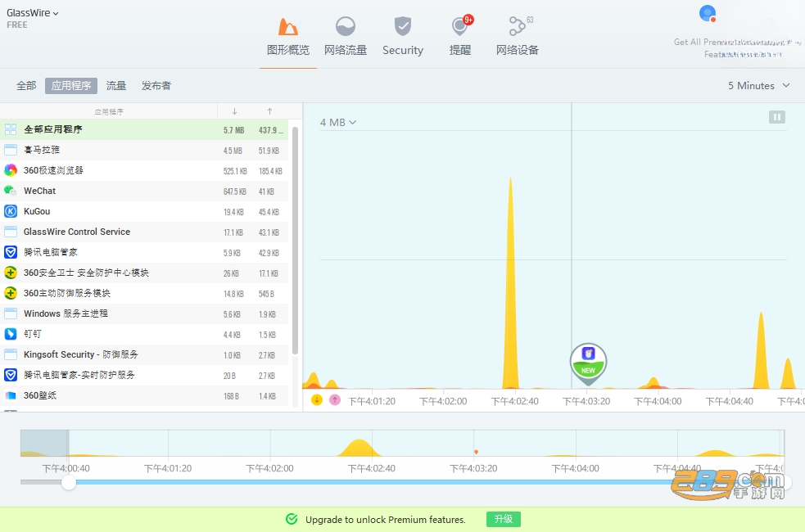This screenshot has height=532, width=805.
Task: Click the blue account avatar icon
Action: [x=708, y=13]
